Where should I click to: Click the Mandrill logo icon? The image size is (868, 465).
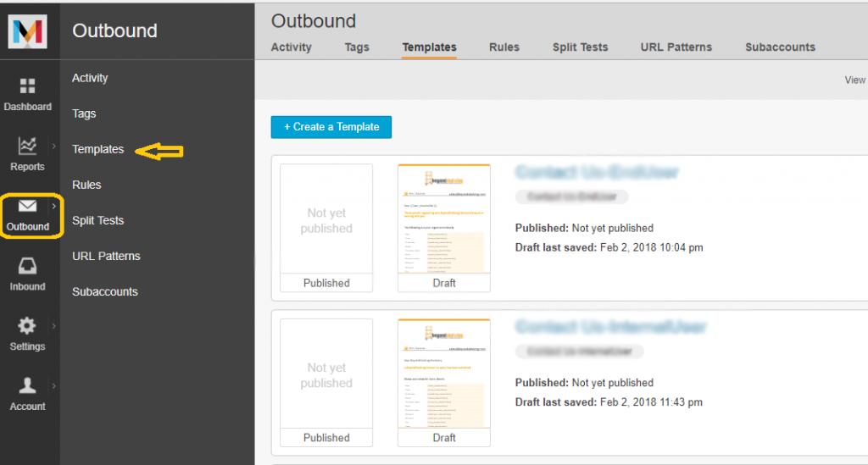28,31
